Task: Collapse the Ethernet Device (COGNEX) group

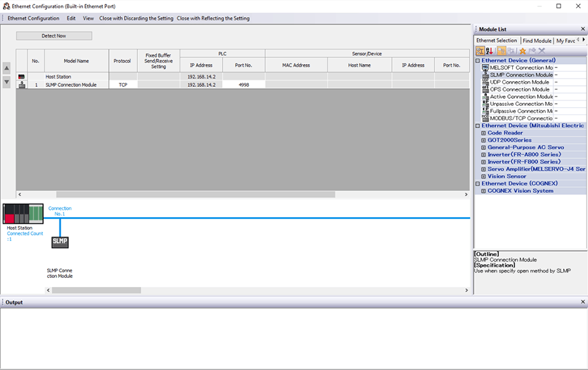Action: [x=478, y=184]
